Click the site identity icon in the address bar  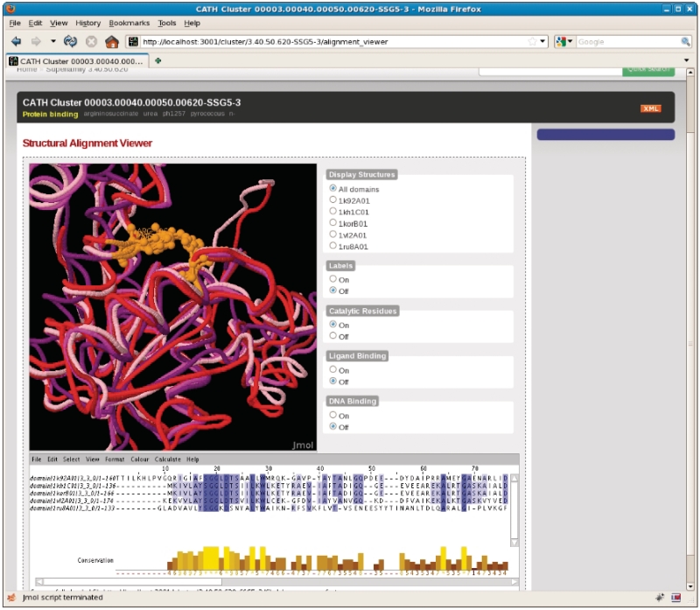(x=133, y=41)
